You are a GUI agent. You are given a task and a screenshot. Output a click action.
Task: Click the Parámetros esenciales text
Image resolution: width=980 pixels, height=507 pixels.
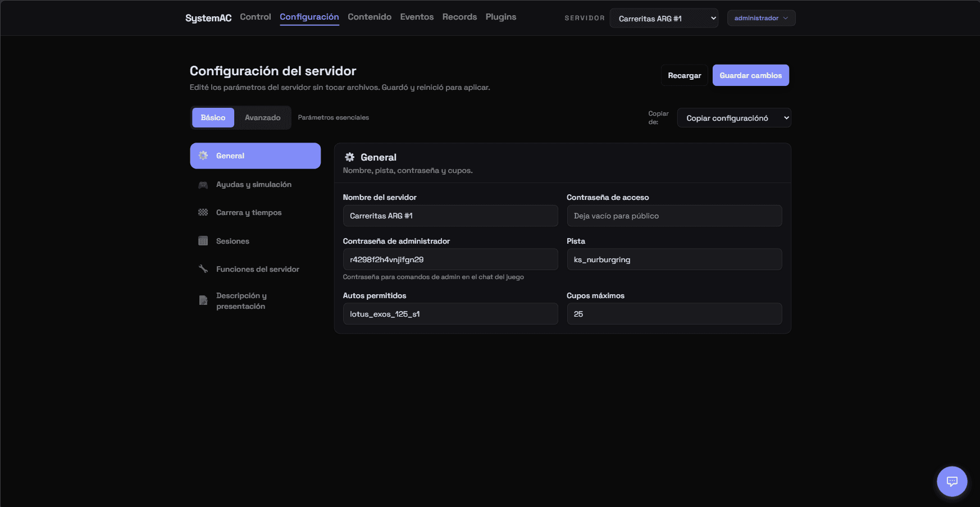[333, 117]
